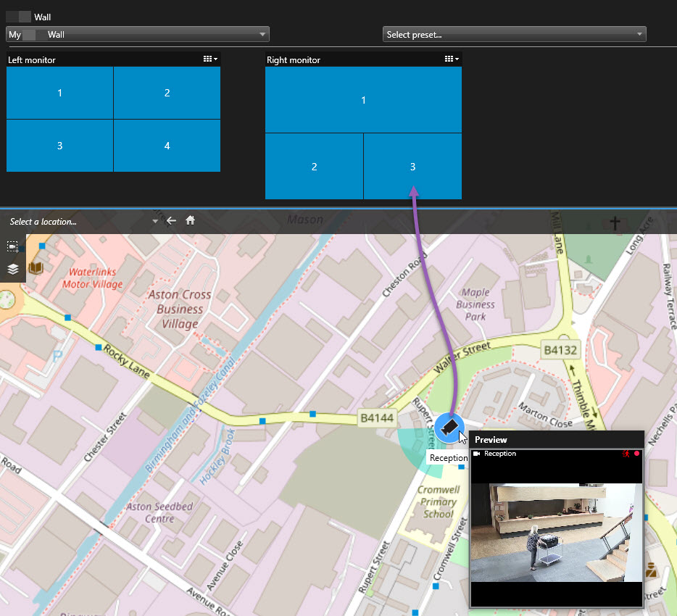Click the red recording indicator dot
Screen dimensions: 677x616
(637, 454)
